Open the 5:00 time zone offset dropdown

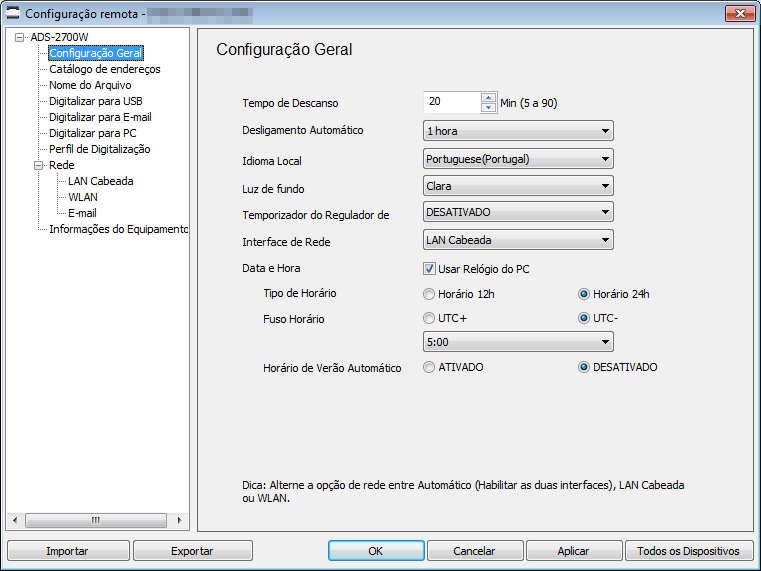click(x=518, y=342)
